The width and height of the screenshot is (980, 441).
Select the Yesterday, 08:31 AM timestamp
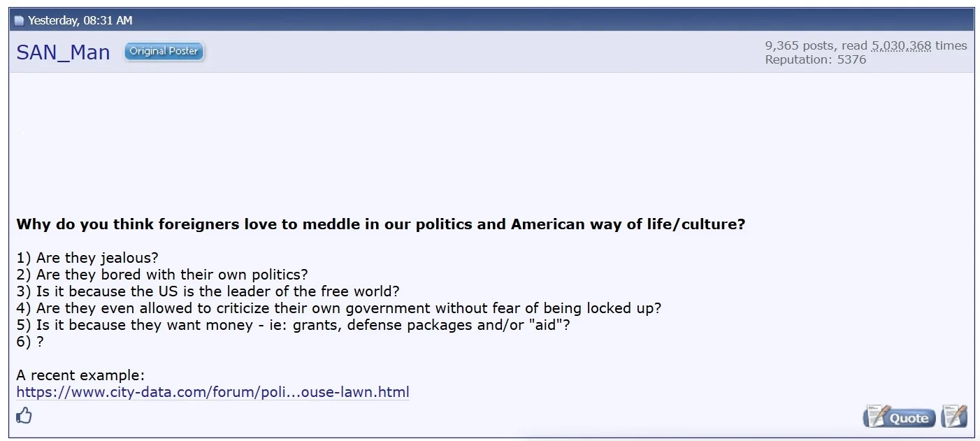pos(79,20)
